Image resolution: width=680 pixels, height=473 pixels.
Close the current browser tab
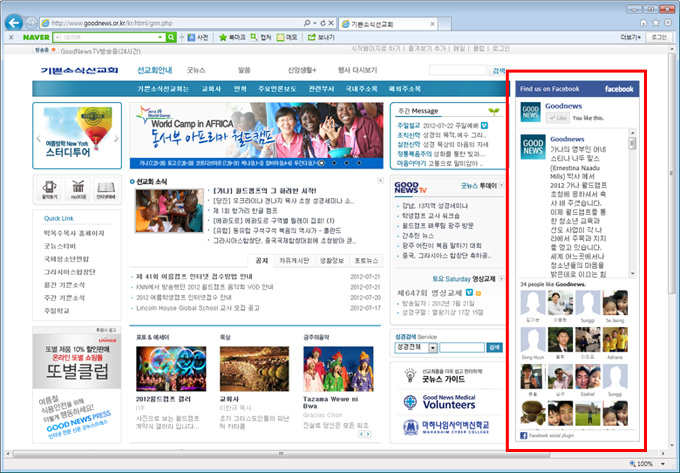tap(432, 24)
